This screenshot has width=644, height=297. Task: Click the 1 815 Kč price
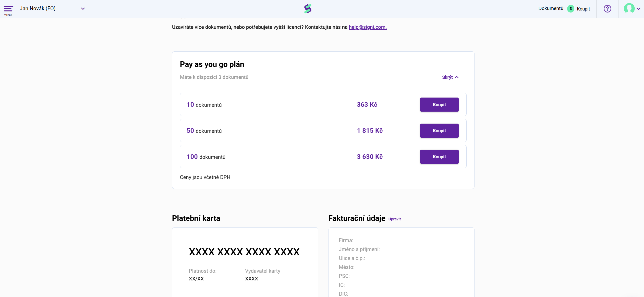point(370,131)
